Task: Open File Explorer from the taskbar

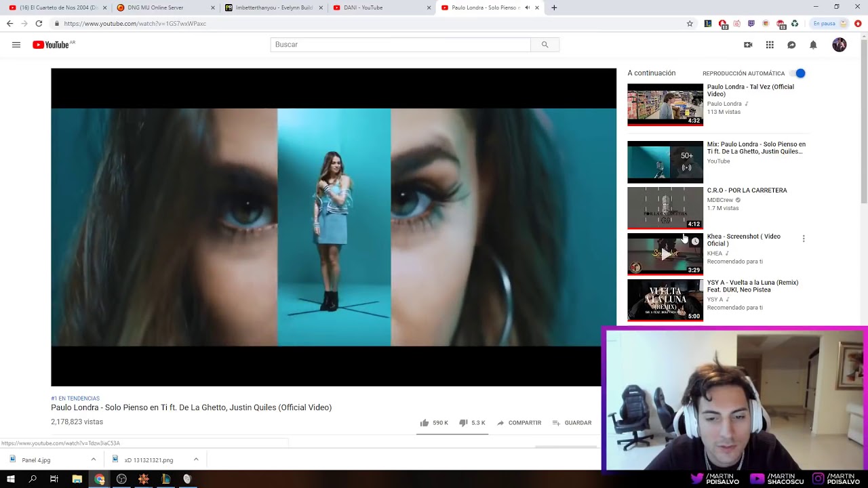Action: [77, 479]
